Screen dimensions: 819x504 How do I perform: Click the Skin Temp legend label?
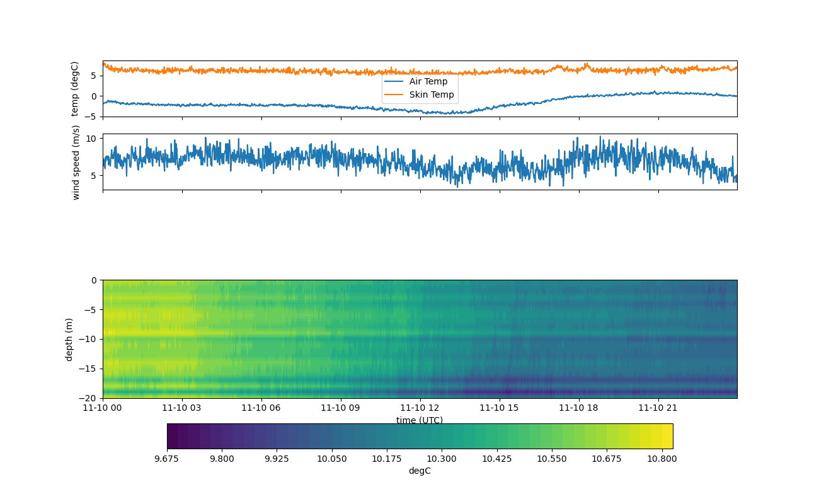click(432, 94)
